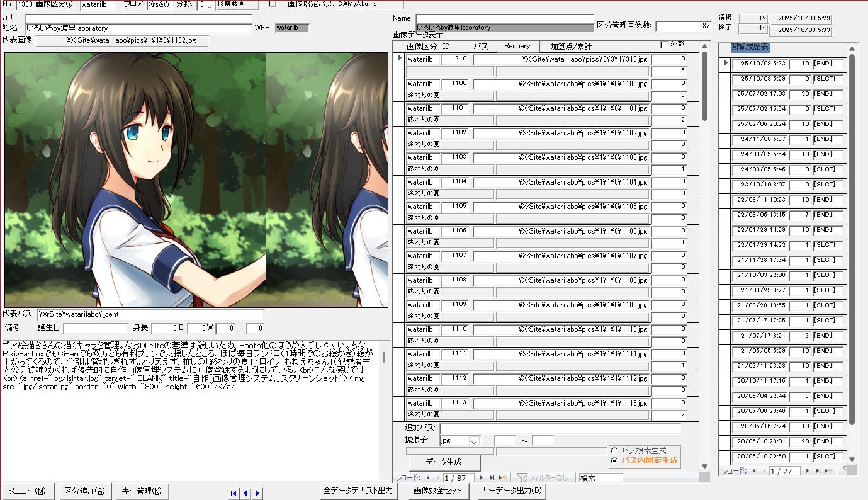Go to first record using blue arrow
This screenshot has height=500, width=868.
click(234, 493)
